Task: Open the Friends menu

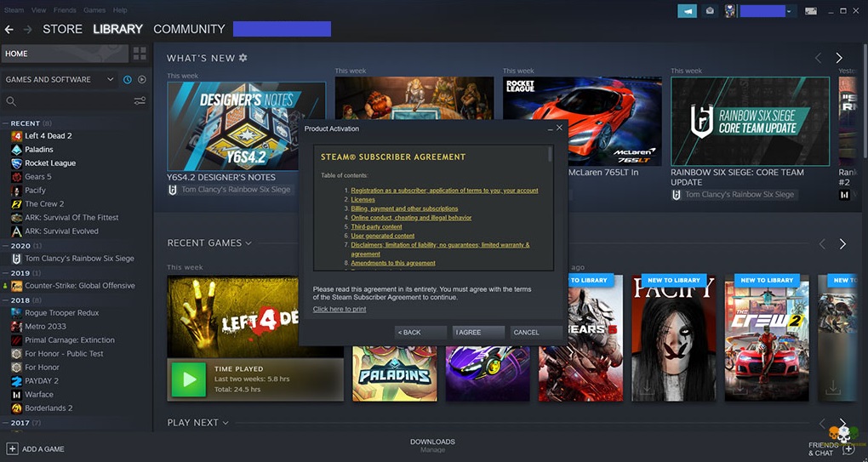Action: point(65,10)
